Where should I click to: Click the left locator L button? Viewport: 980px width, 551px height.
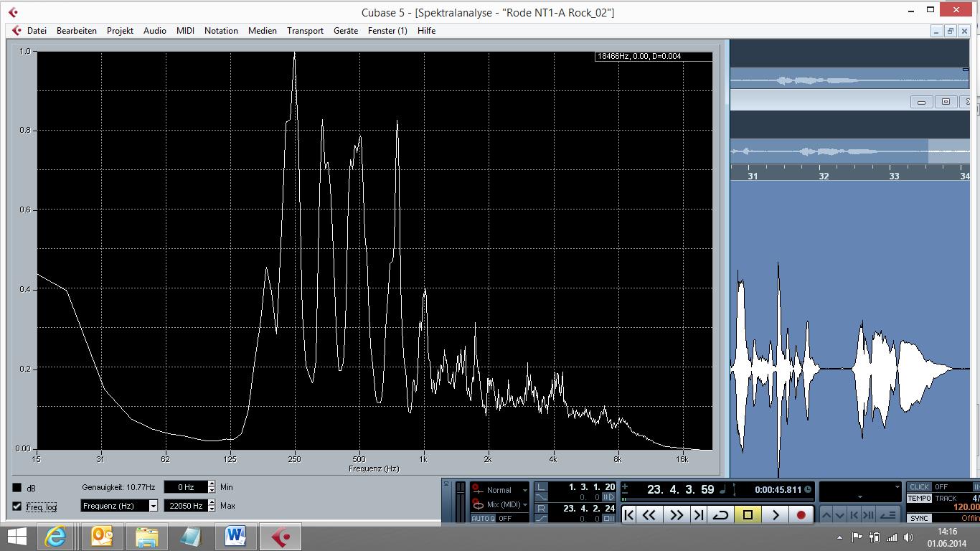click(542, 487)
